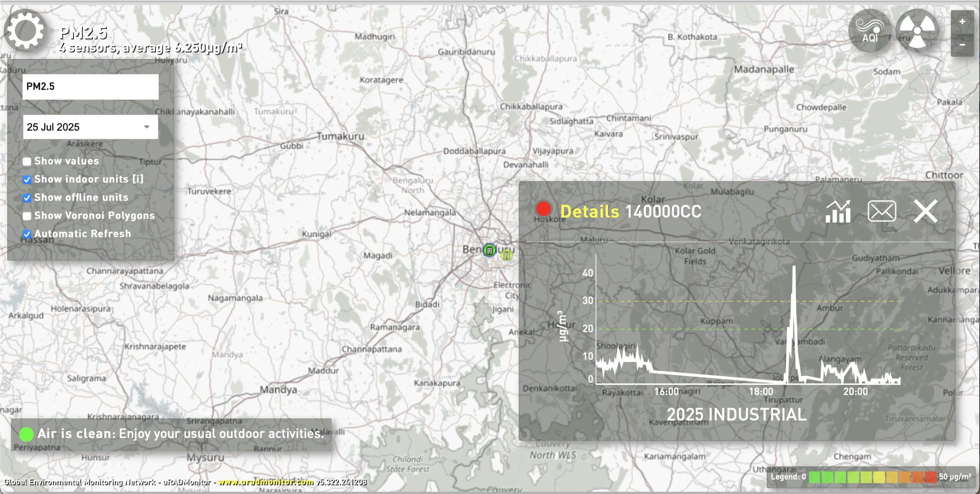980x494 pixels.
Task: Click Tumakuru on the map
Action: coord(340,136)
